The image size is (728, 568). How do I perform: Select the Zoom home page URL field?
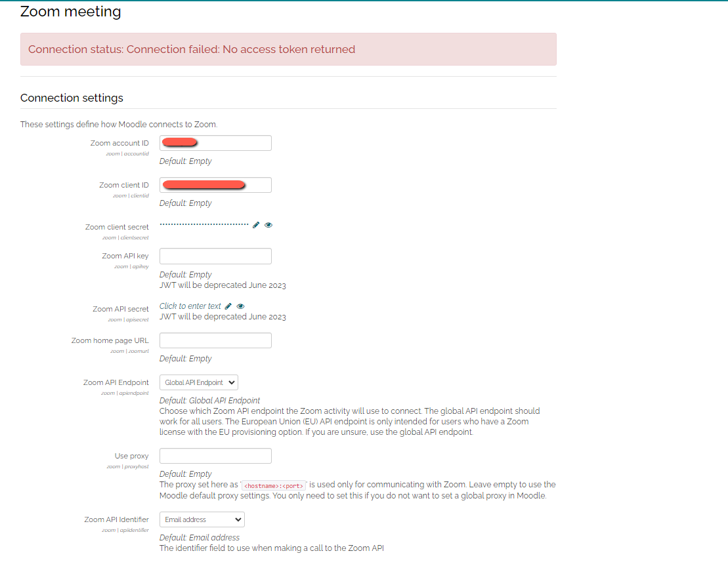[215, 340]
